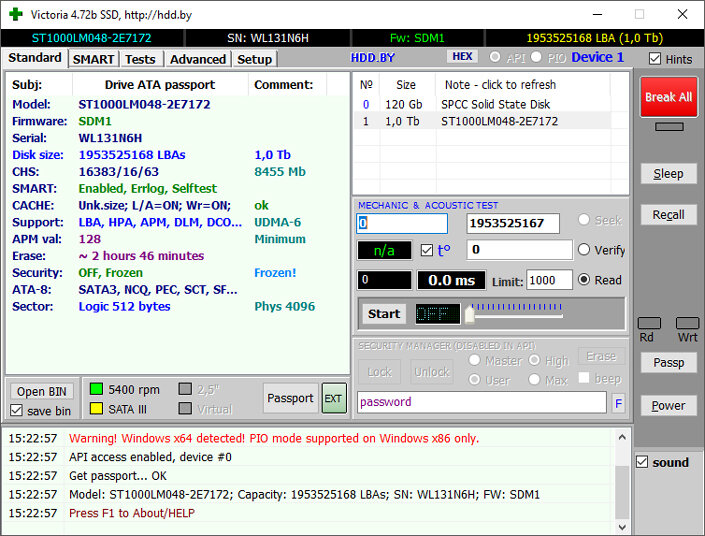Toggle the Hints checkbox

[x=655, y=59]
